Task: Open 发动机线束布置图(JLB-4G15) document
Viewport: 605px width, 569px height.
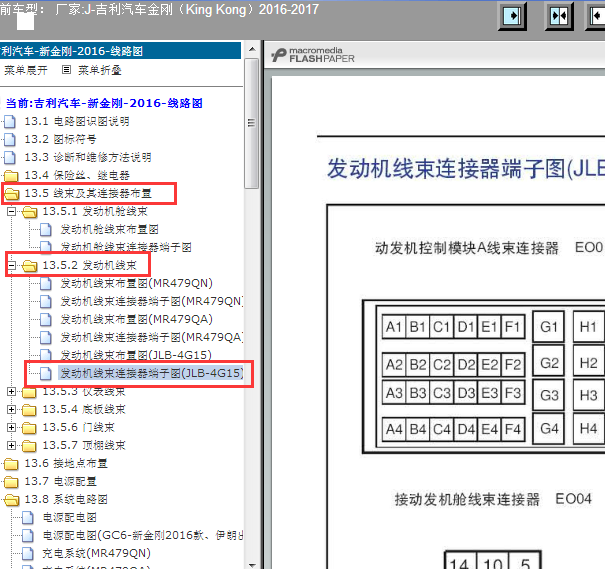Action: [x=136, y=355]
